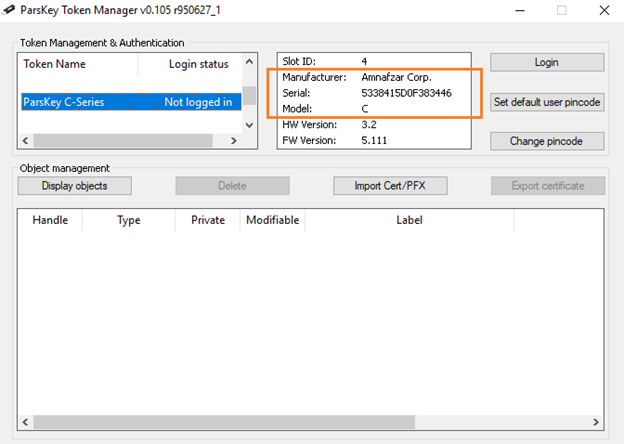Minimize the ParsKey Token Manager window
Image resolution: width=624 pixels, height=444 pixels.
click(520, 10)
